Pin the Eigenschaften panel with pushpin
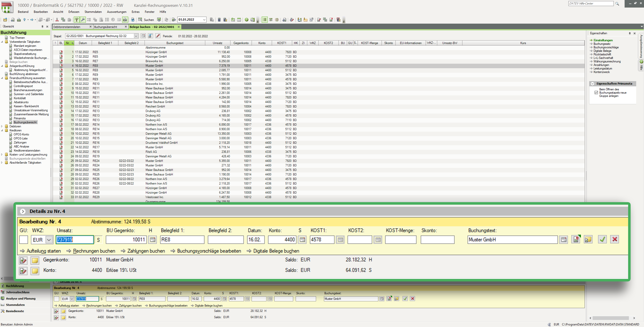Viewport: 644px width, 327px height. [630, 33]
